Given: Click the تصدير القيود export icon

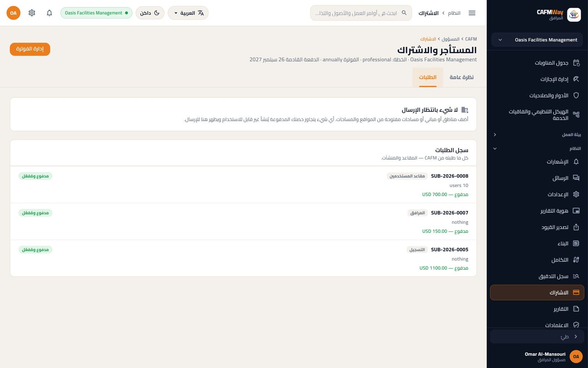Looking at the screenshot, I should pyautogui.click(x=576, y=227).
